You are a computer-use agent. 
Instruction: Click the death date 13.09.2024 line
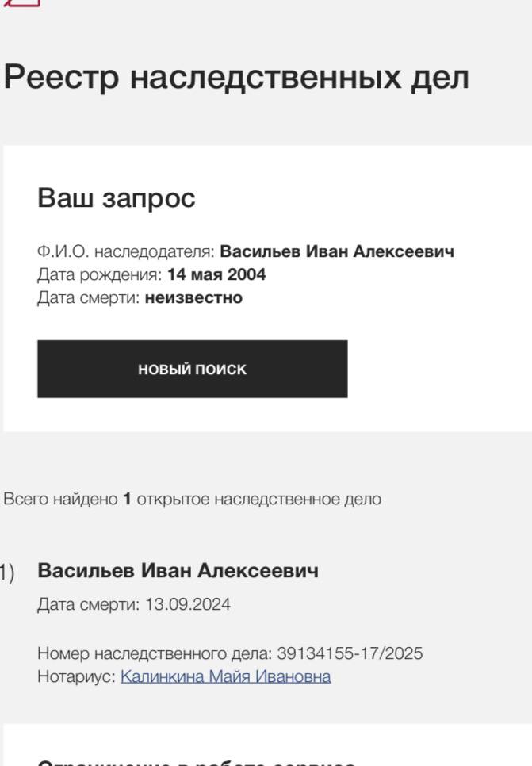[x=134, y=605]
